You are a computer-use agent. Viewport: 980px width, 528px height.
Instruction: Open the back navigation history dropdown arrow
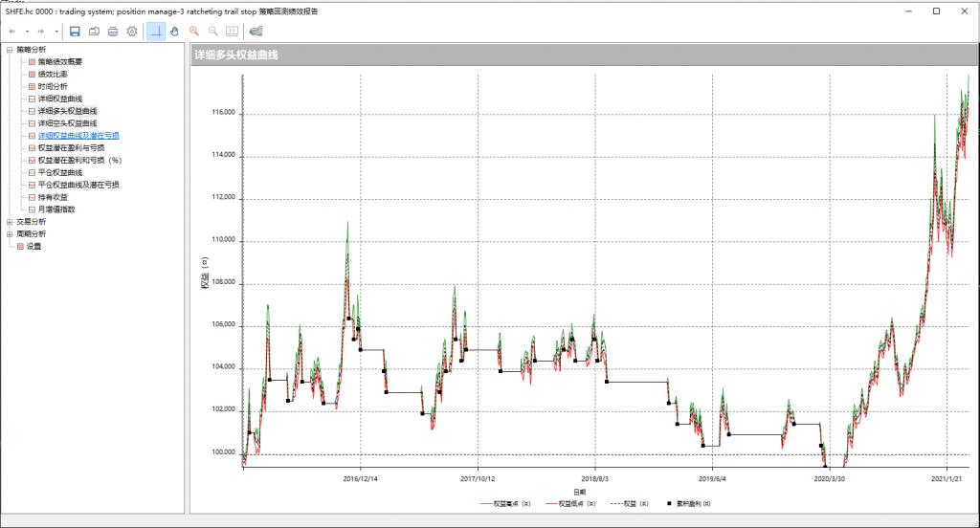[x=27, y=32]
